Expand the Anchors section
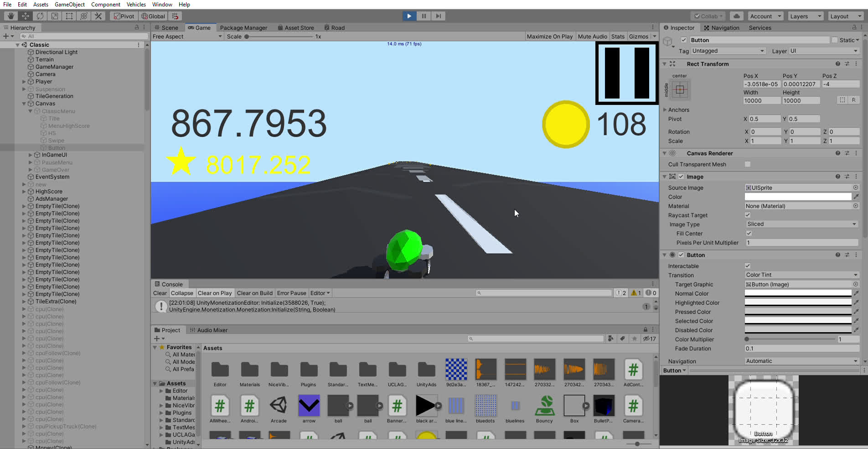868x449 pixels. pyautogui.click(x=665, y=110)
